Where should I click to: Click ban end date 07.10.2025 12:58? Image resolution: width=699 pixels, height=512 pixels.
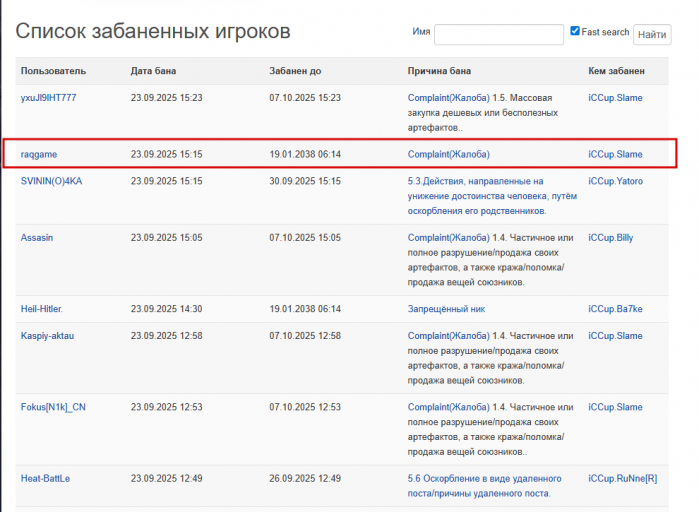point(305,336)
